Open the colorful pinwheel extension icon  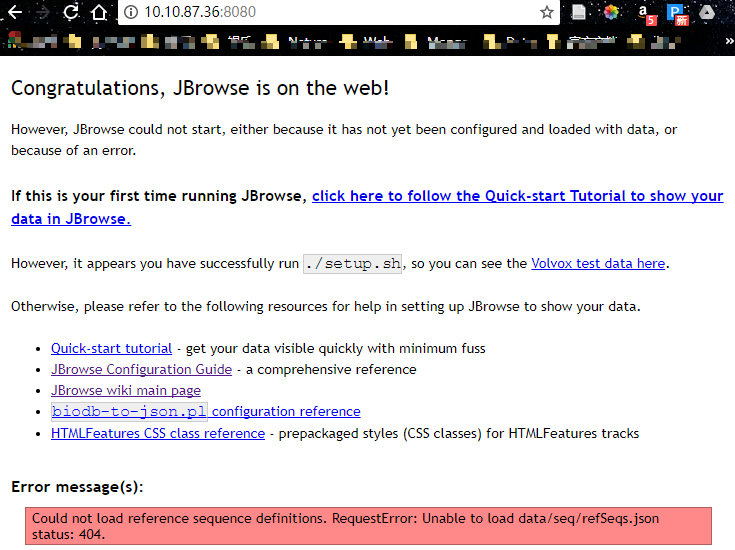[x=611, y=12]
